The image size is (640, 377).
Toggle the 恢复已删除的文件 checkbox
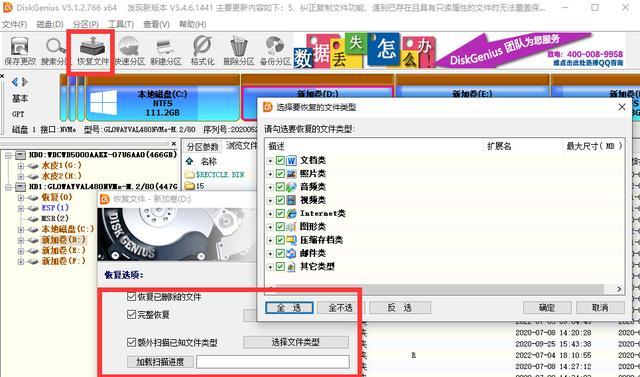131,297
